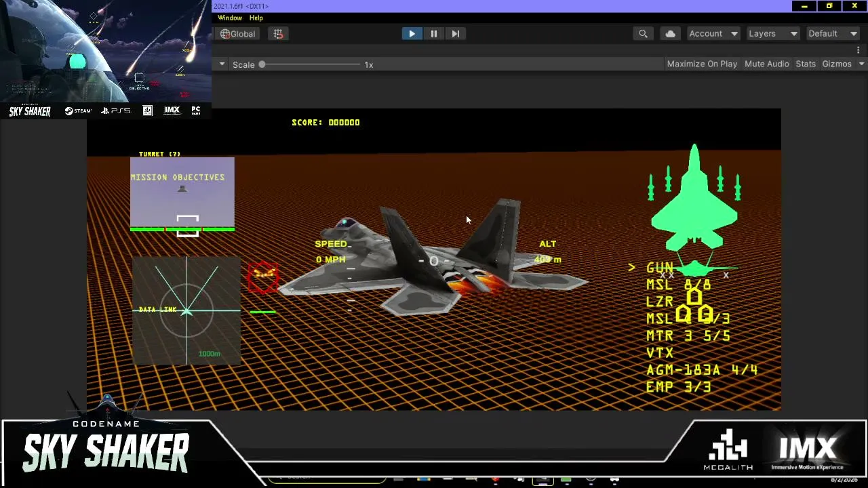Open the Unity search magnifier icon
The image size is (868, 488).
pyautogui.click(x=643, y=33)
